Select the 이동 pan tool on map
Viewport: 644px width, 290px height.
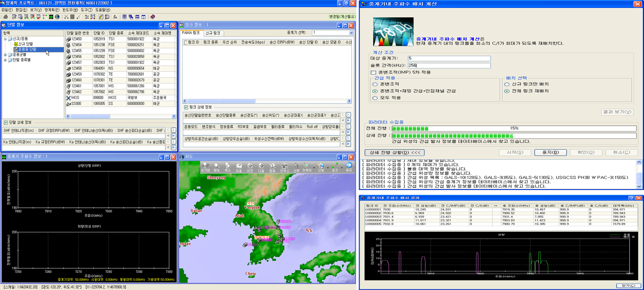pyautogui.click(x=239, y=167)
